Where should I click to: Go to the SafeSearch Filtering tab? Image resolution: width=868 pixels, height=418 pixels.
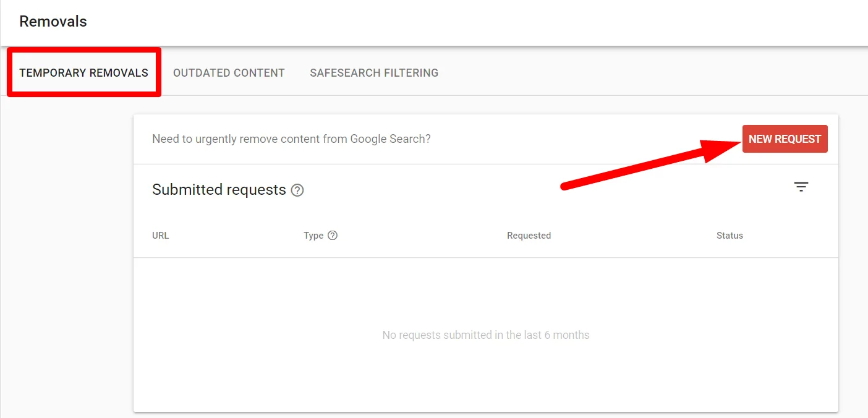pyautogui.click(x=374, y=73)
